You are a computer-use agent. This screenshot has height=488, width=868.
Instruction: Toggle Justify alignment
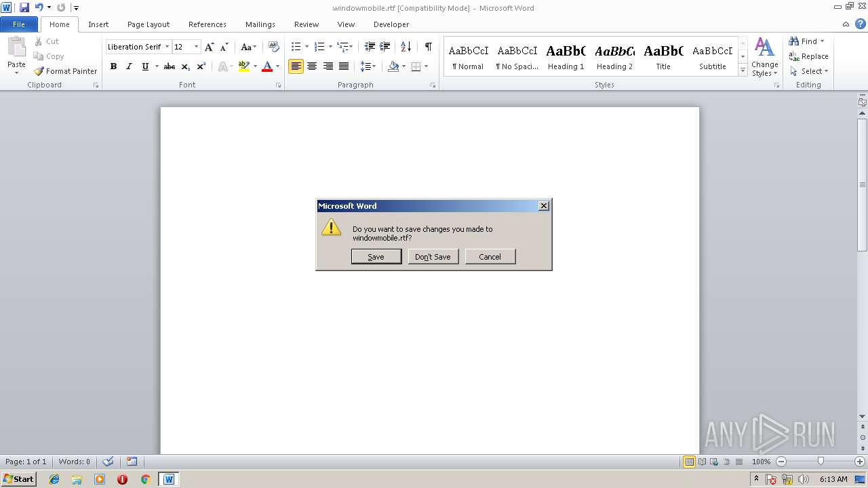[x=344, y=66]
